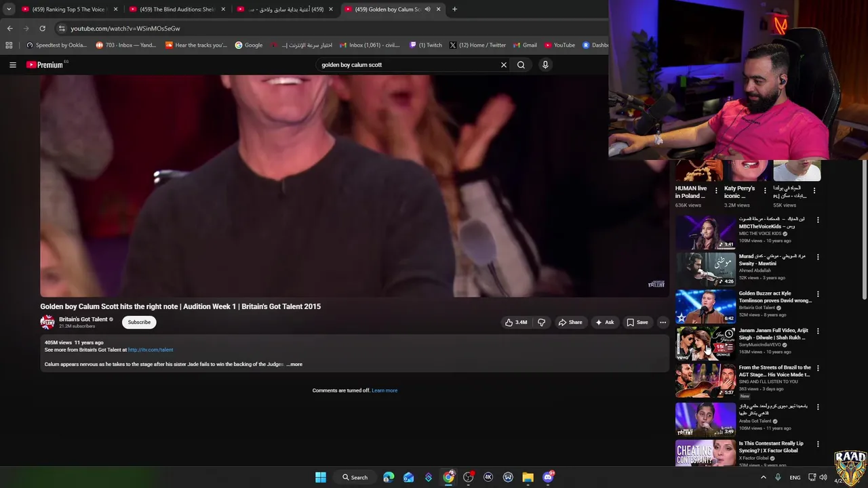
Task: Open the Google bookmark
Action: (x=249, y=45)
